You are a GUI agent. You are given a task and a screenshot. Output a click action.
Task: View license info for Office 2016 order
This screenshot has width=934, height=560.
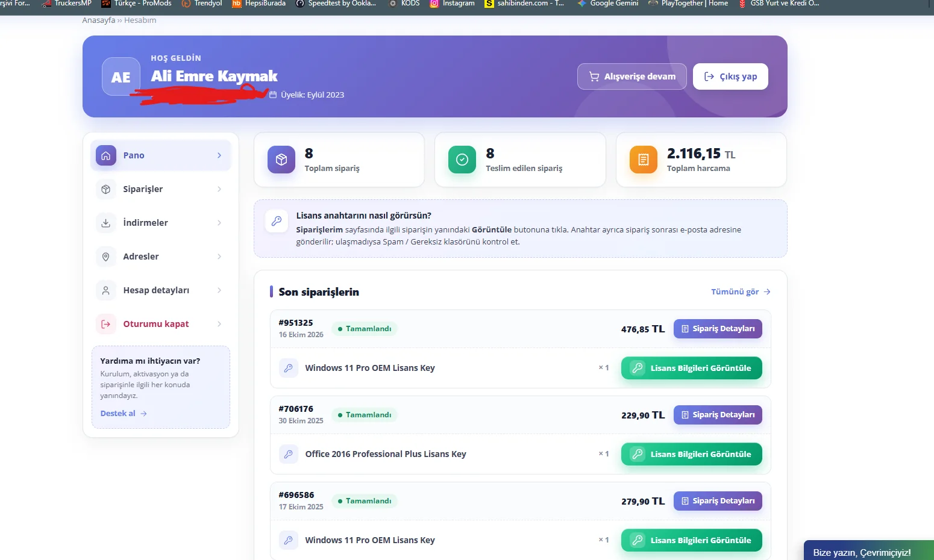(692, 454)
